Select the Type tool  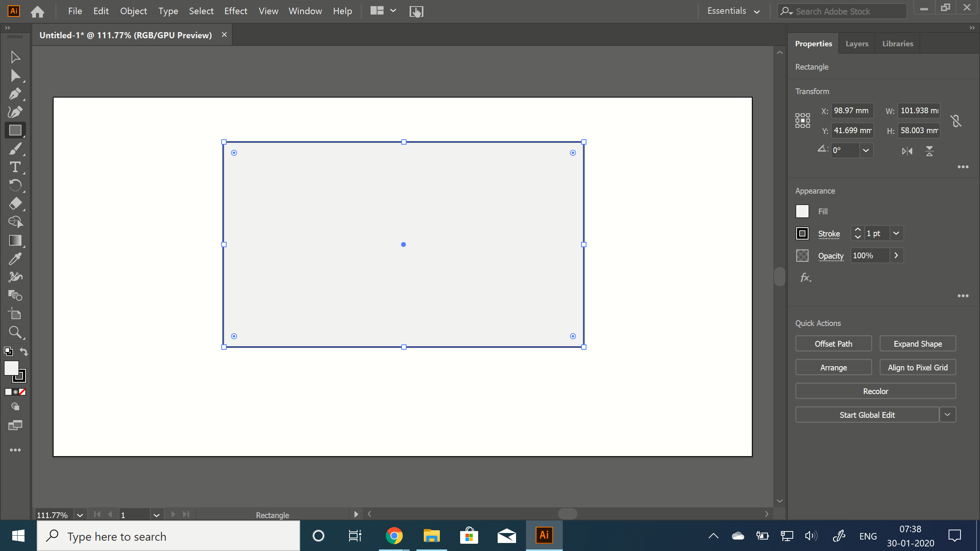click(15, 167)
